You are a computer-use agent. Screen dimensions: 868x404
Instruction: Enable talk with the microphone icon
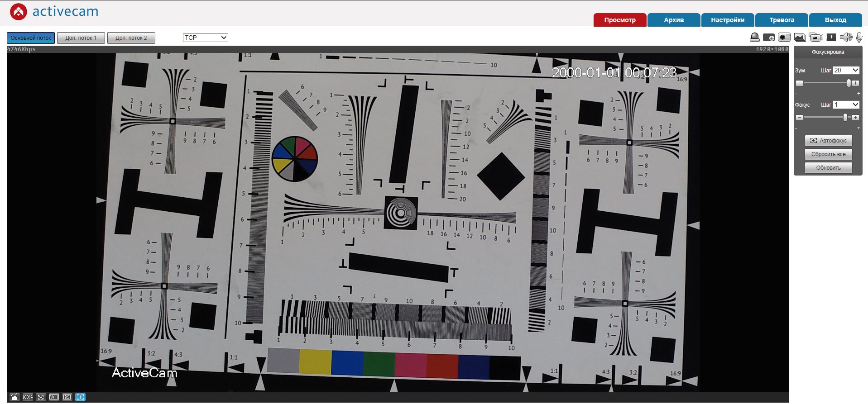point(859,38)
